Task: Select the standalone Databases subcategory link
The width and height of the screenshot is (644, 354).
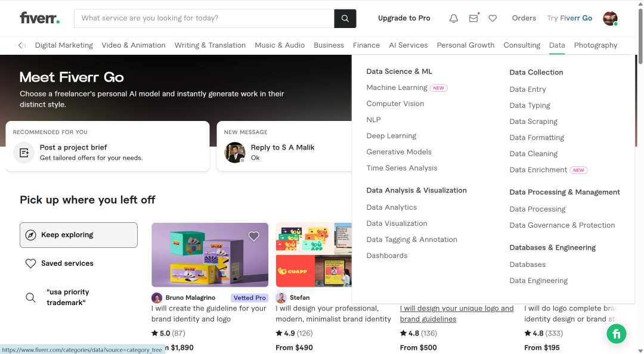Action: click(x=528, y=265)
